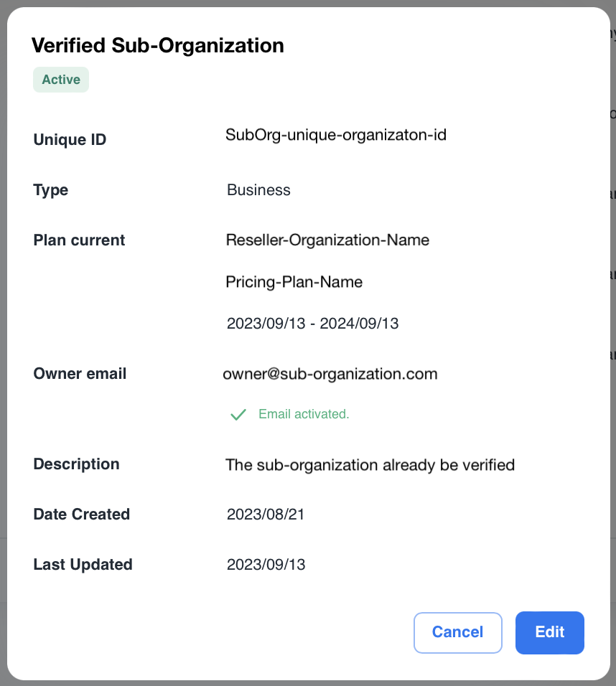Select the Reseller-Organization-Name text
This screenshot has width=616, height=686.
(x=327, y=240)
